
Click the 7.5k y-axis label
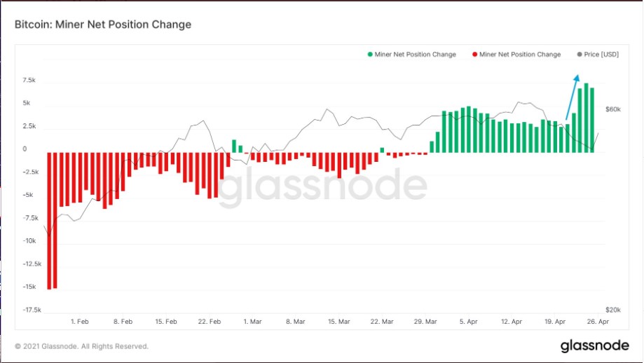click(29, 81)
